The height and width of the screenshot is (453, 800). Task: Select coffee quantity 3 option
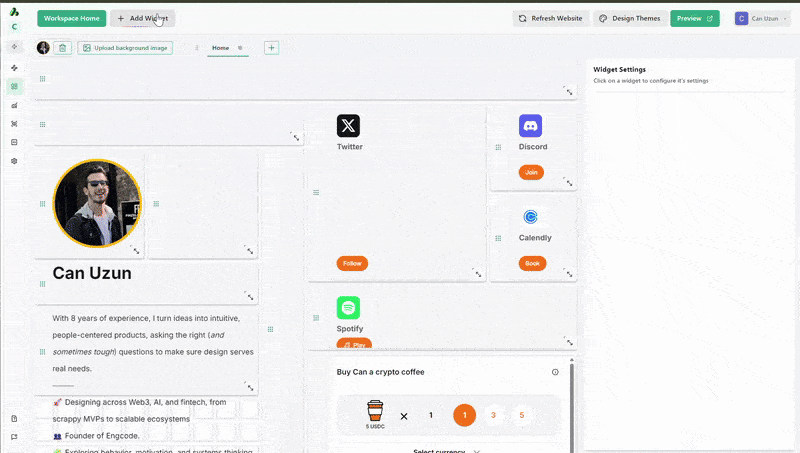(x=493, y=415)
